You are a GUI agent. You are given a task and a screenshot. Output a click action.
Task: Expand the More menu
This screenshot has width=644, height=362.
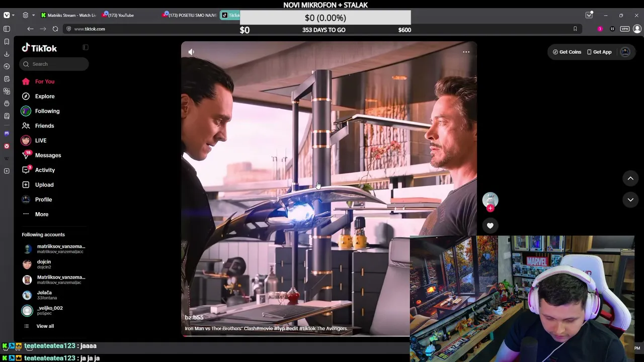[x=42, y=214]
